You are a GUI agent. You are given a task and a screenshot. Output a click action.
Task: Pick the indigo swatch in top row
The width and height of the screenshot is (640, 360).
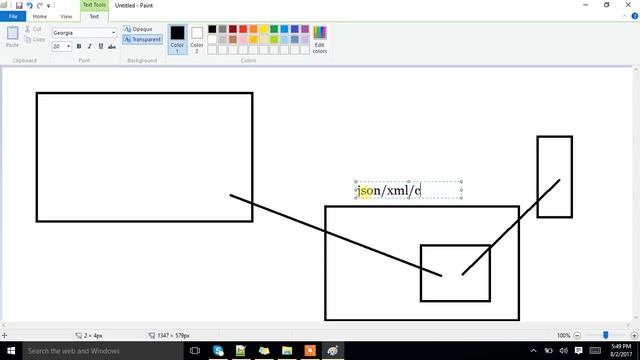tap(295, 29)
